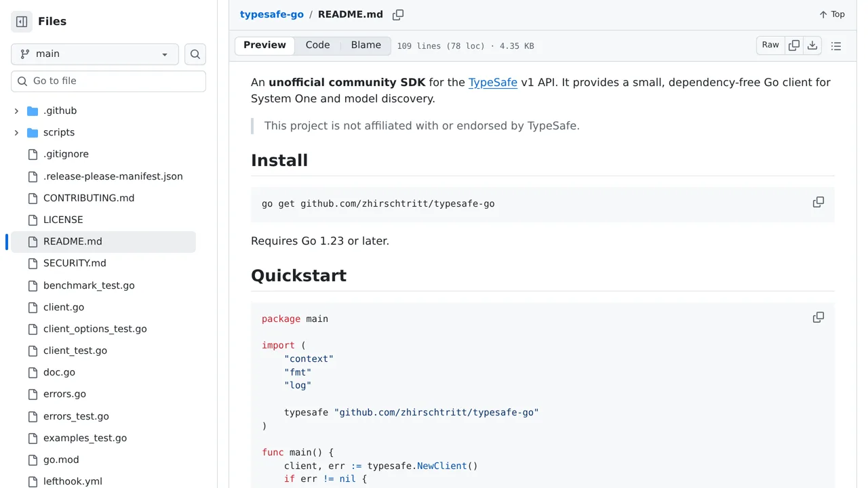The image size is (868, 488).
Task: Switch to the Code tab
Action: point(317,45)
